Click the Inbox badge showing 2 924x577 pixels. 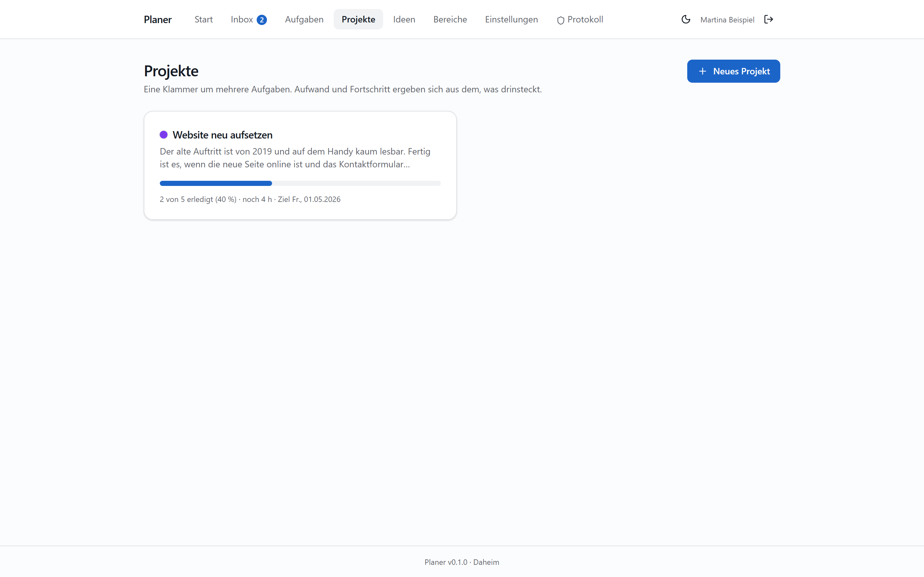261,20
